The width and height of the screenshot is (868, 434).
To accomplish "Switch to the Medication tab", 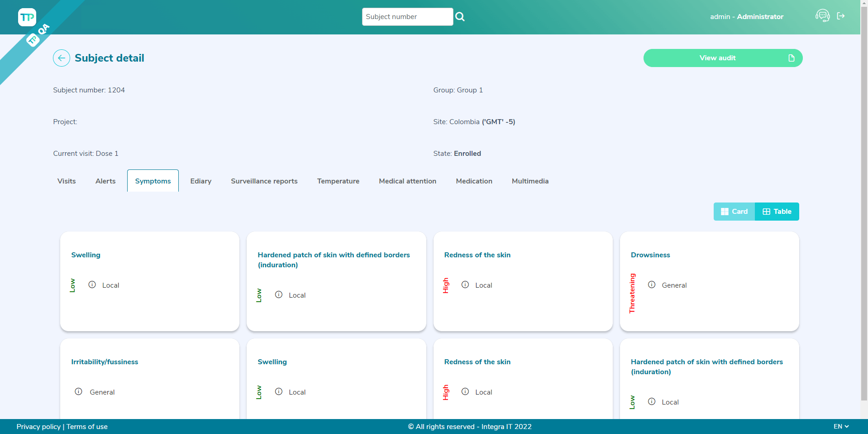I will tap(474, 181).
